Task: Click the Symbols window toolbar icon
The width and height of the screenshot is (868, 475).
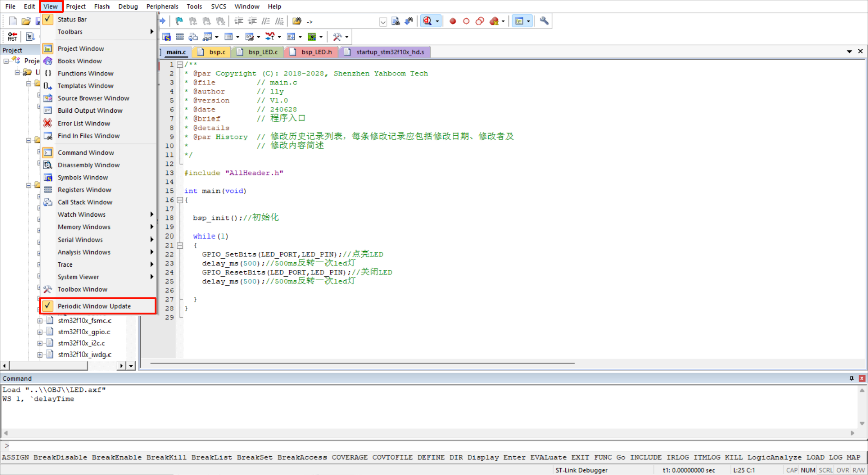Action: 166,37
